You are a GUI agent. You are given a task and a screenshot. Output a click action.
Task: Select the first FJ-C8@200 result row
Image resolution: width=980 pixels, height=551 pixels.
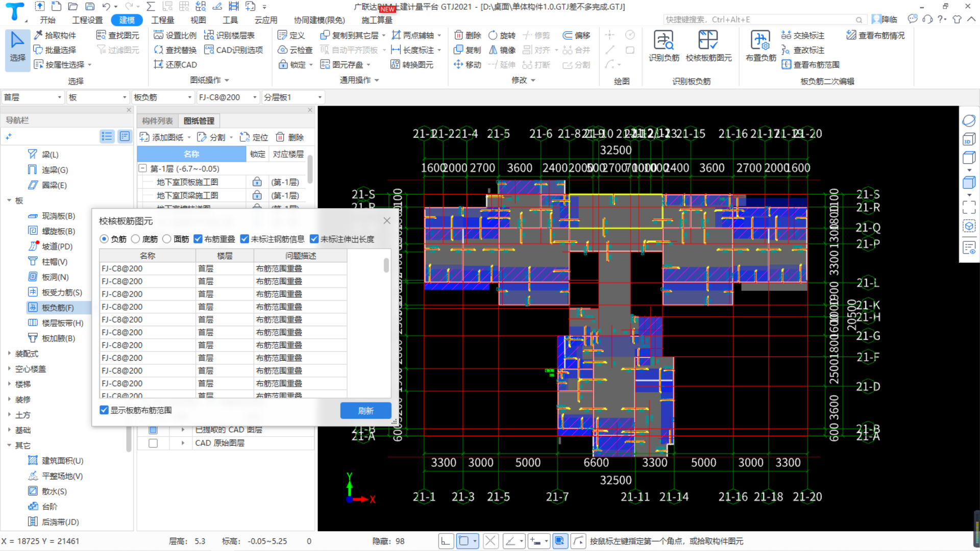[223, 268]
